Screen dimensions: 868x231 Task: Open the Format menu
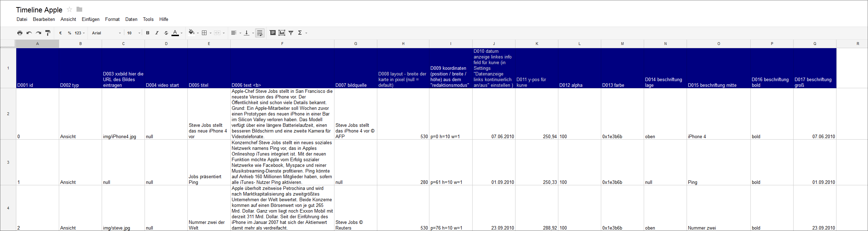pos(112,19)
